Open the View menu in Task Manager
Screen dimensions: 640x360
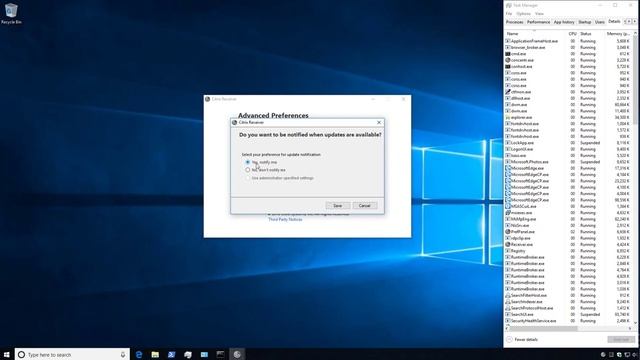coord(539,13)
